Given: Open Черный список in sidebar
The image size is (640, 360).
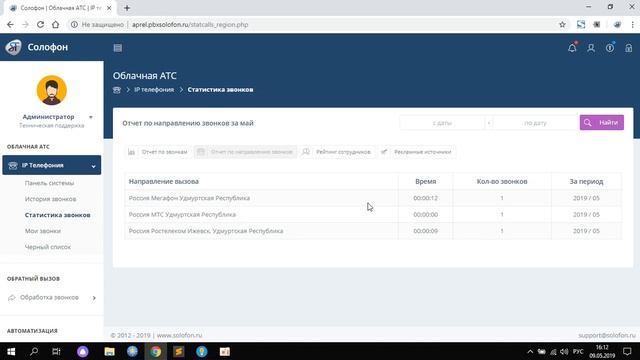Looking at the screenshot, I should pyautogui.click(x=48, y=247).
